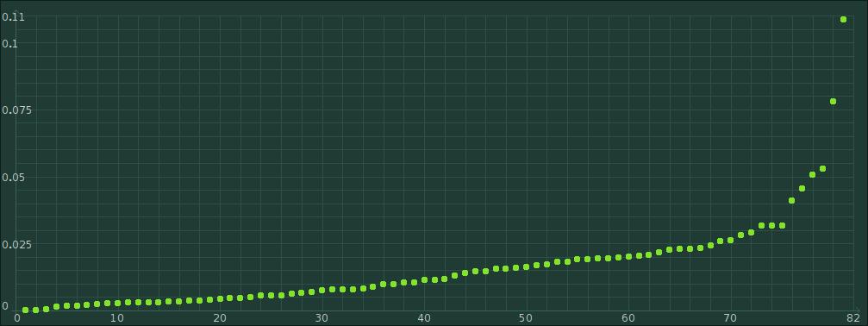Select the x-axis label 40
This screenshot has height=326, width=868.
(x=424, y=318)
